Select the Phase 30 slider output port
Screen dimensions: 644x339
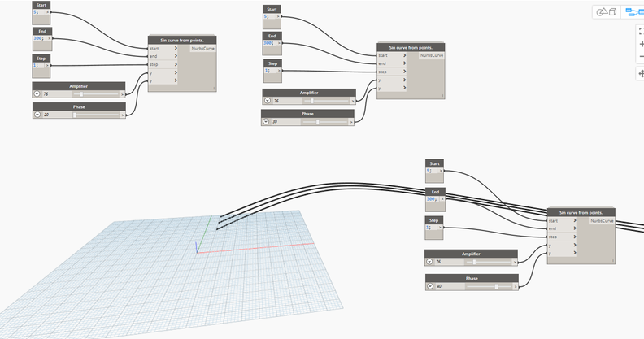(351, 122)
